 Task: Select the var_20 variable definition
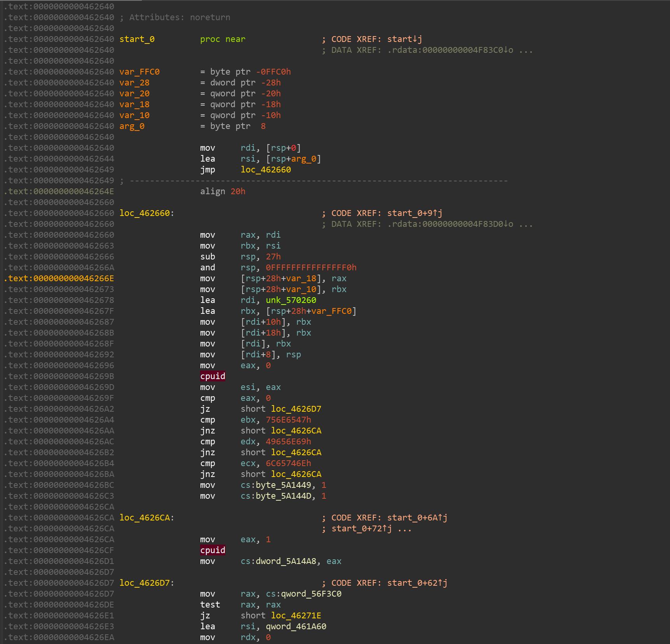coord(134,94)
